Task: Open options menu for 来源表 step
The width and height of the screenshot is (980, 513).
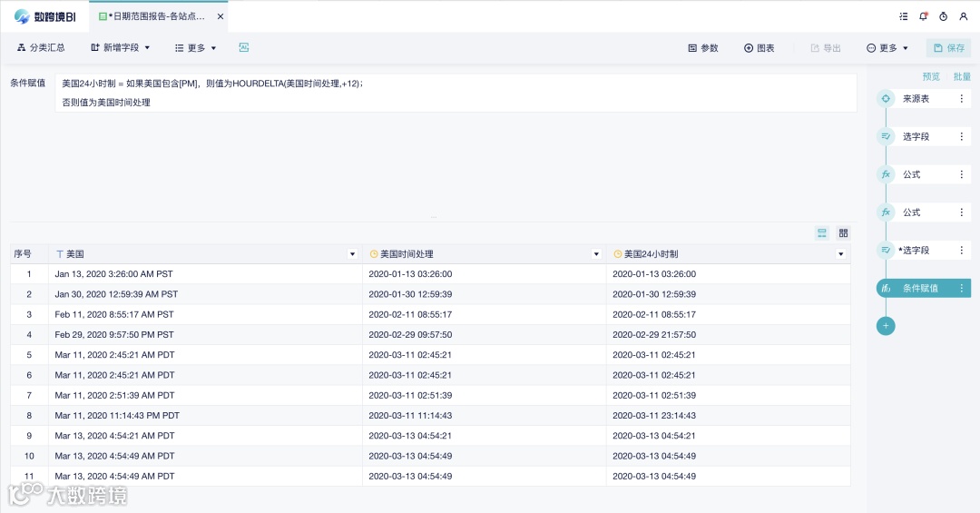Action: (961, 99)
